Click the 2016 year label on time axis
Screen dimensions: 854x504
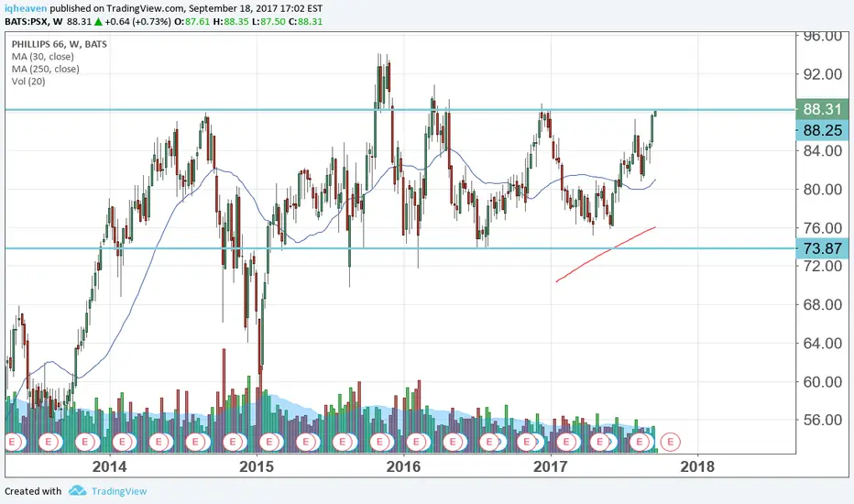click(403, 466)
